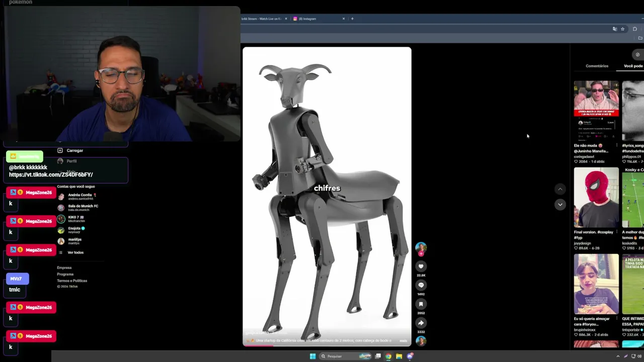The image size is (644, 362).
Task: Click the MVz7 chat username badge
Action: 18,279
